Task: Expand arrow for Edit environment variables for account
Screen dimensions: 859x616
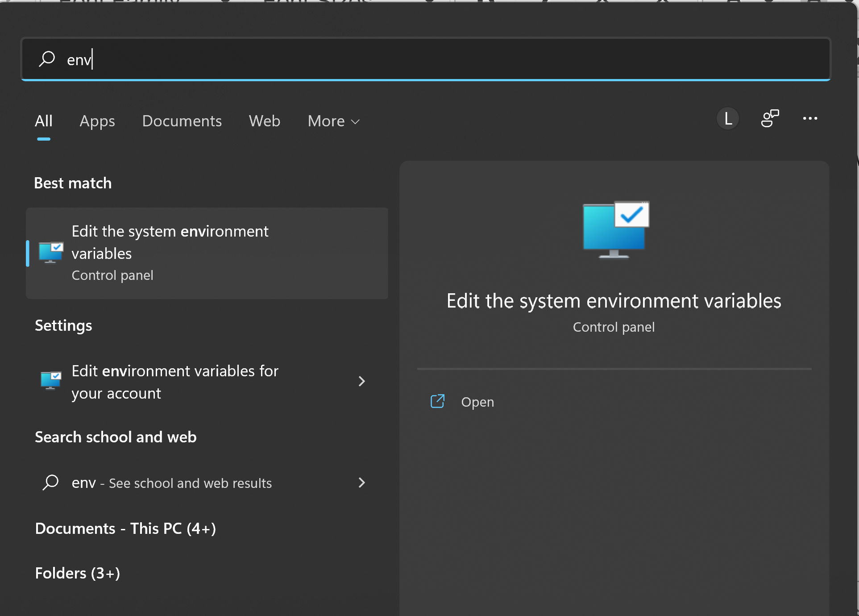Action: point(361,381)
